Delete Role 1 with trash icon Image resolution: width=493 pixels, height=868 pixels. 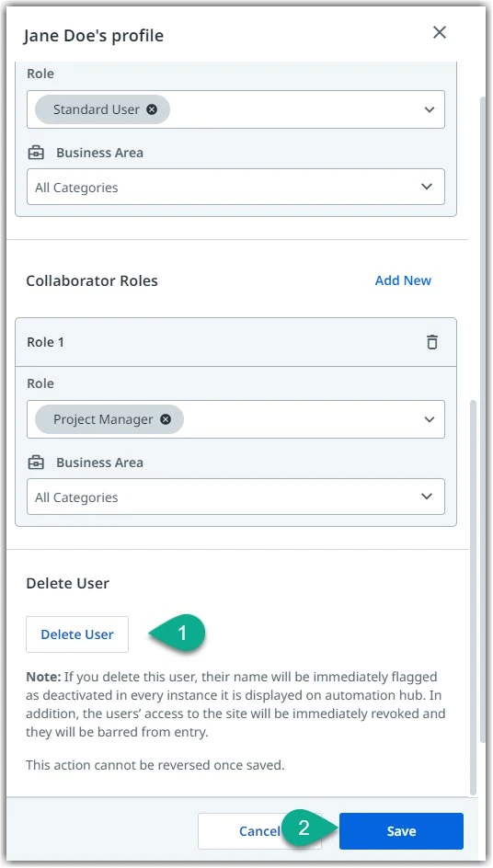432,342
